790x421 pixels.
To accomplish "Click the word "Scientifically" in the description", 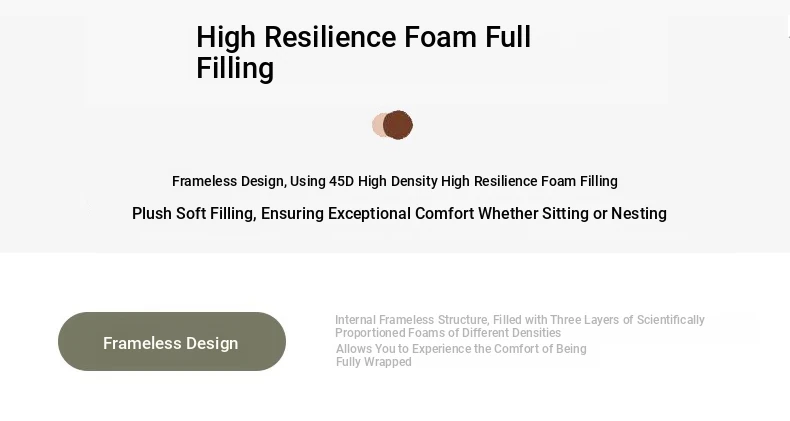I will (665, 320).
